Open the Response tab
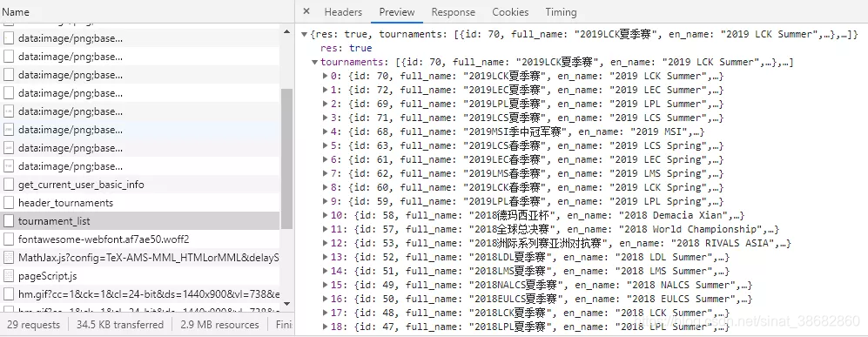The image size is (868, 337). pyautogui.click(x=454, y=11)
